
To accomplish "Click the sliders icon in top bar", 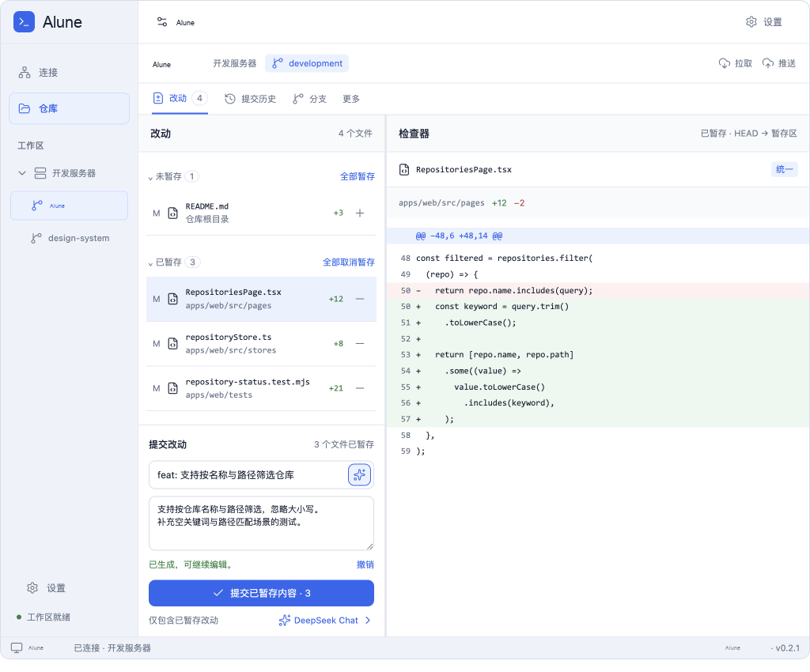I will pos(161,21).
